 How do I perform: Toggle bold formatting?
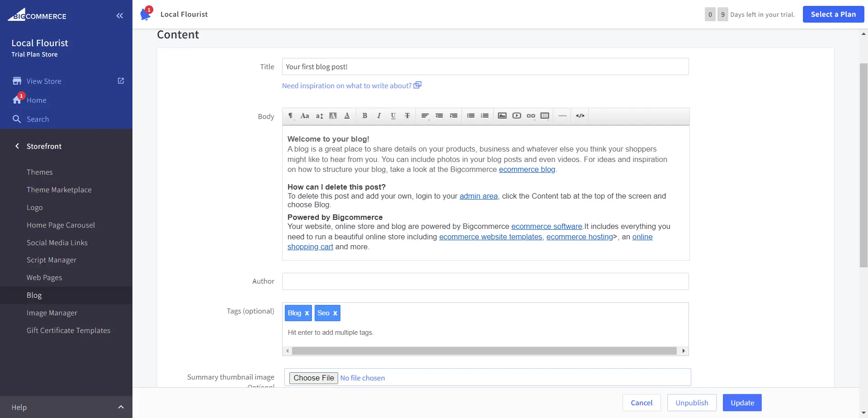[365, 116]
